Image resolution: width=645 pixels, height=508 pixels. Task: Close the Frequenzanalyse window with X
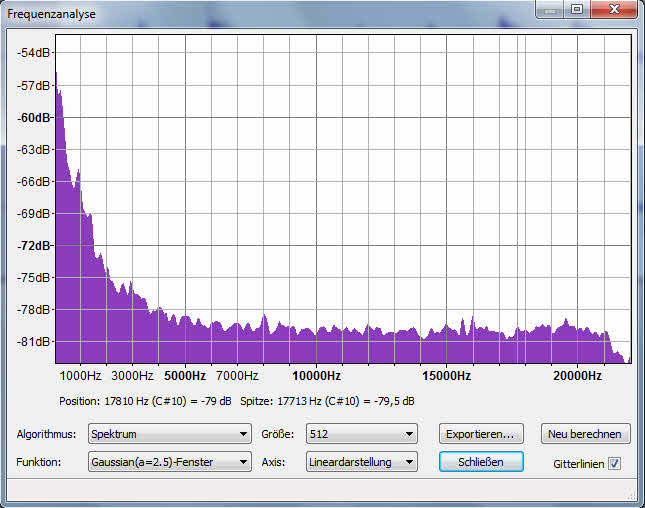point(614,9)
